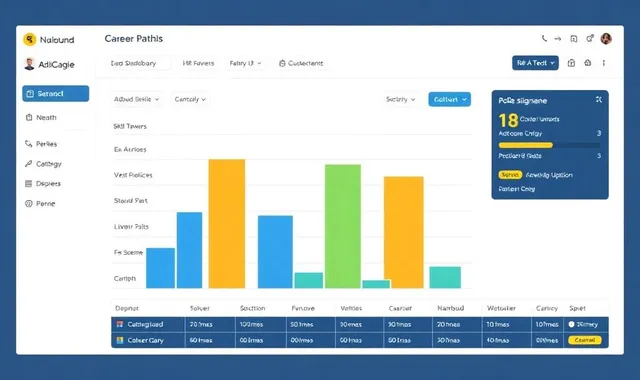The image size is (640, 380).
Task: Expand the blue Gollert dropdown button
Action: coord(449,99)
